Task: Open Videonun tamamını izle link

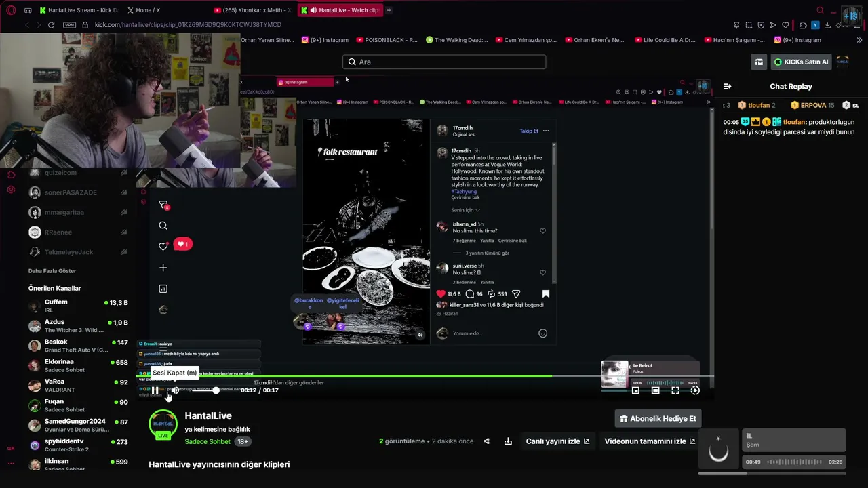Action: [x=650, y=441]
